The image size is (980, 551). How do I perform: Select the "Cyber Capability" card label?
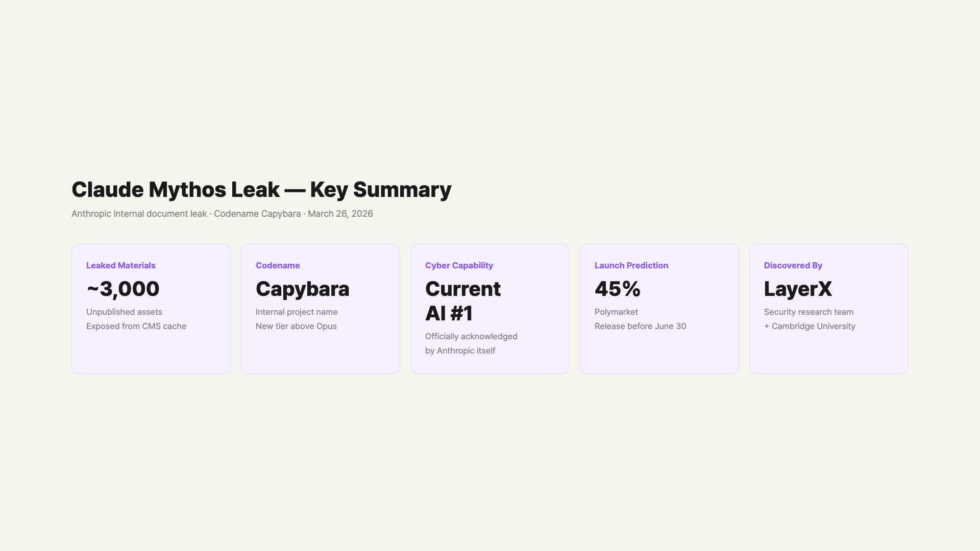[x=459, y=265]
